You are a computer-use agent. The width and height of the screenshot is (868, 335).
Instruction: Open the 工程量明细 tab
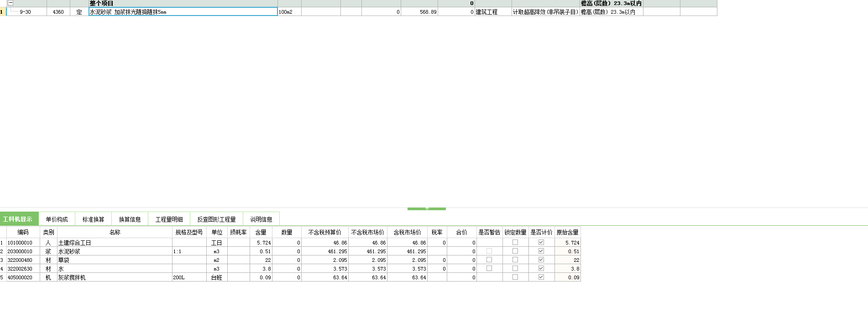coord(169,219)
